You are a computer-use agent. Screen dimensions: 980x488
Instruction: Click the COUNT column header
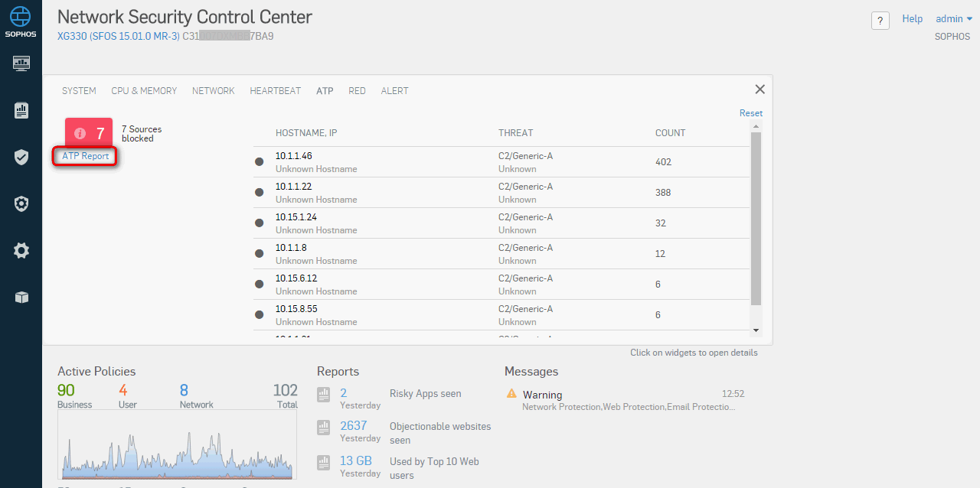pyautogui.click(x=671, y=133)
